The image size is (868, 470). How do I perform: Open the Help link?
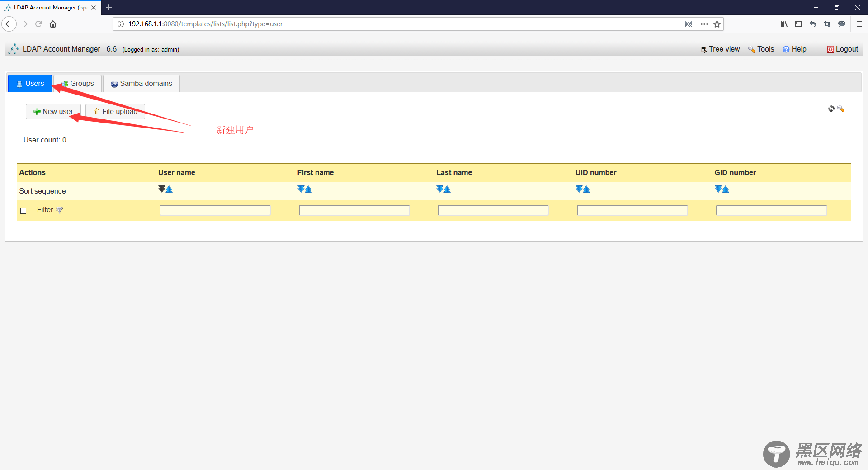794,49
